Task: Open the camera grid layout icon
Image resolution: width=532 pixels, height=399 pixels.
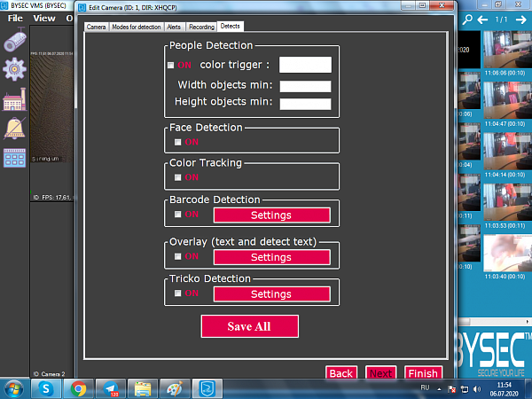Action: (15, 159)
